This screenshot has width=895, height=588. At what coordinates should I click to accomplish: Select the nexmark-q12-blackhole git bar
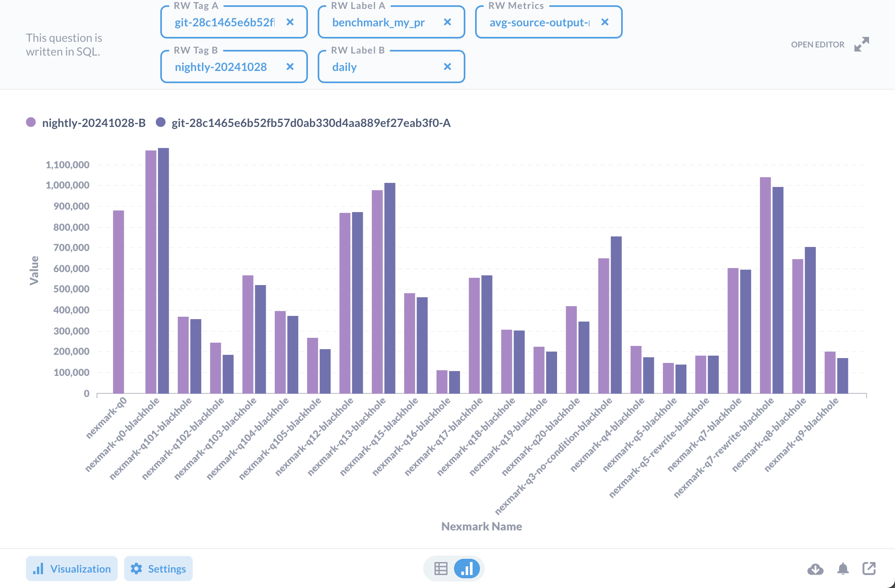[x=357, y=303]
